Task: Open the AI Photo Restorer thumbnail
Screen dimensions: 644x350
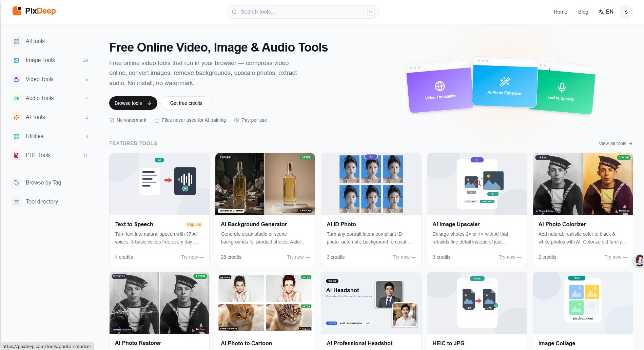Action: click(x=159, y=303)
